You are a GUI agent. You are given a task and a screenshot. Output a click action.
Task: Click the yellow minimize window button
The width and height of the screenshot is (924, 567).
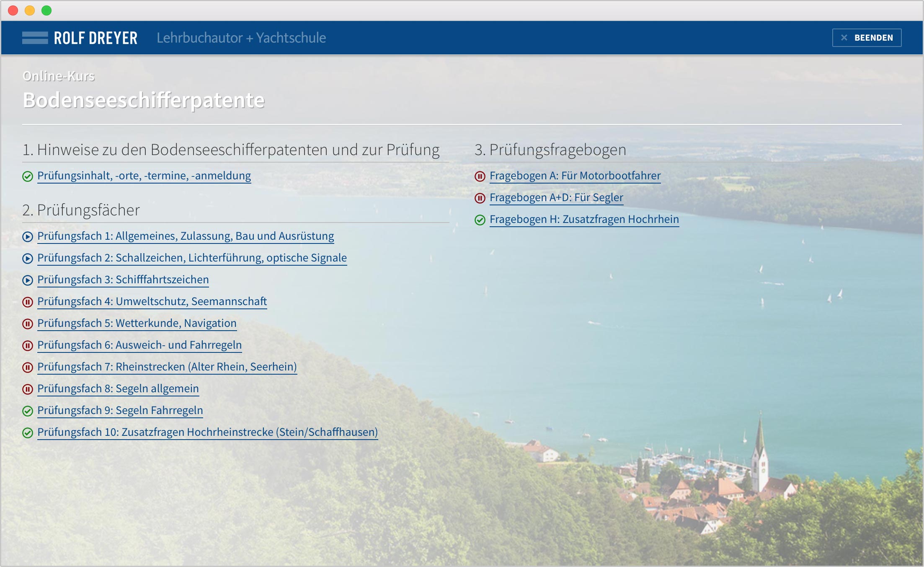(x=30, y=10)
